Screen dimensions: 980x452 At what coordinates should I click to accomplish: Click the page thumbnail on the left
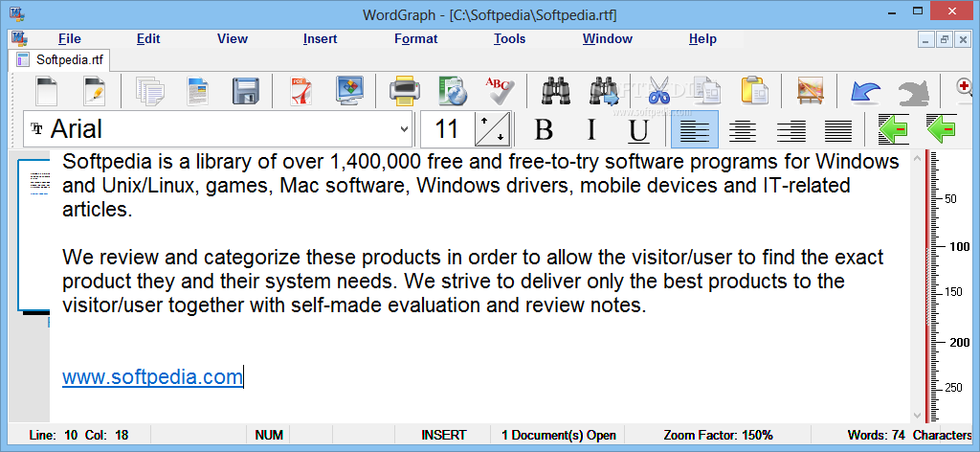tap(33, 235)
